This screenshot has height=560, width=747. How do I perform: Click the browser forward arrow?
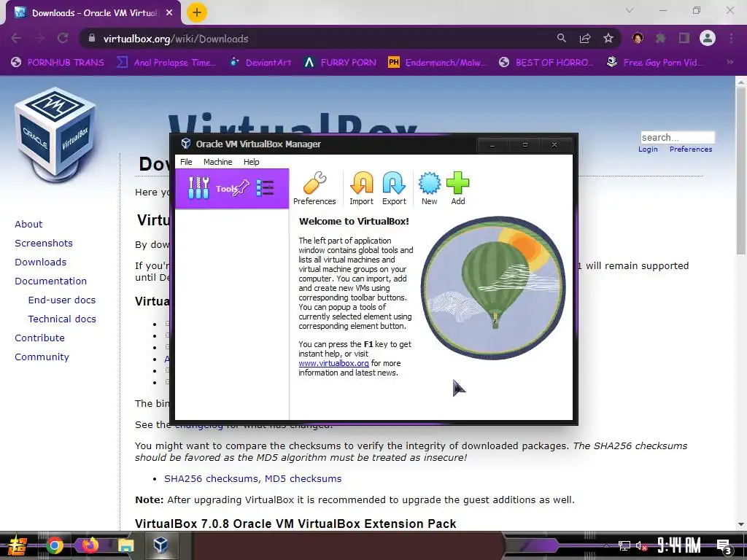coord(39,39)
